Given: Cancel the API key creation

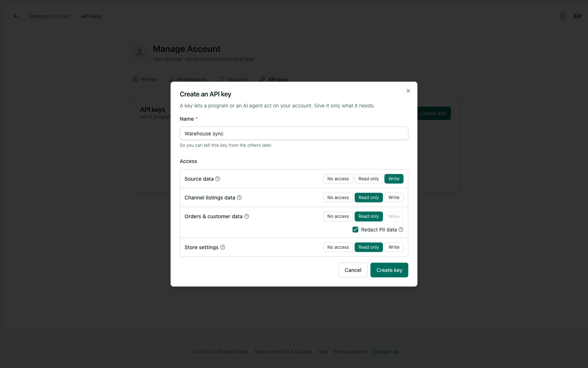Looking at the screenshot, I should (x=353, y=270).
